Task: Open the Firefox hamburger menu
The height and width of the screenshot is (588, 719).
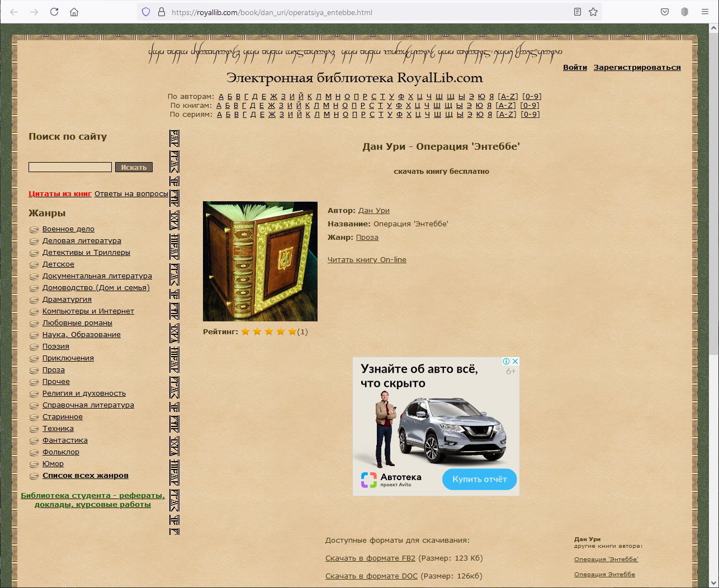Action: tap(704, 12)
